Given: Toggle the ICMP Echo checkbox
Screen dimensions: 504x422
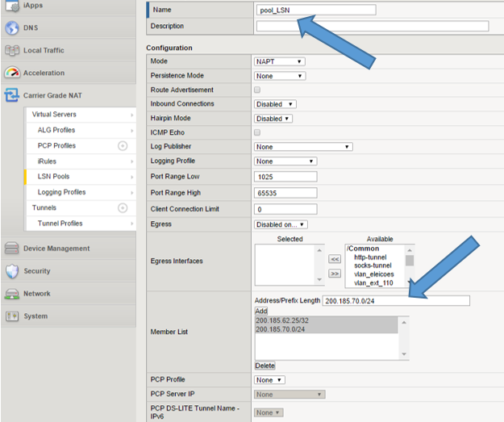Looking at the screenshot, I should (x=257, y=132).
